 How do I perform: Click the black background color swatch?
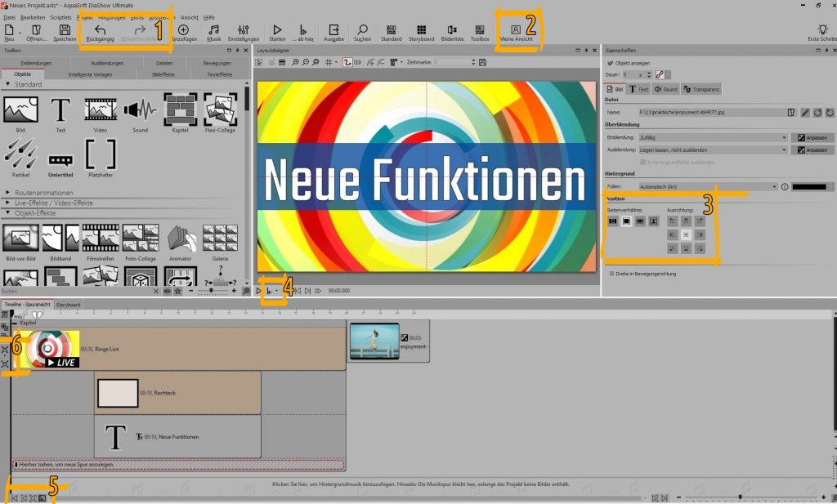[x=808, y=186]
